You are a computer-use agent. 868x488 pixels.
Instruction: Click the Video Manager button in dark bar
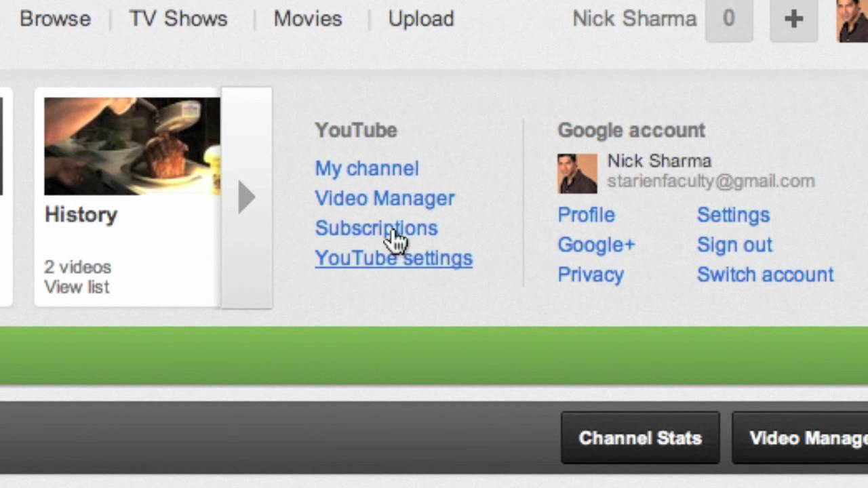800,438
